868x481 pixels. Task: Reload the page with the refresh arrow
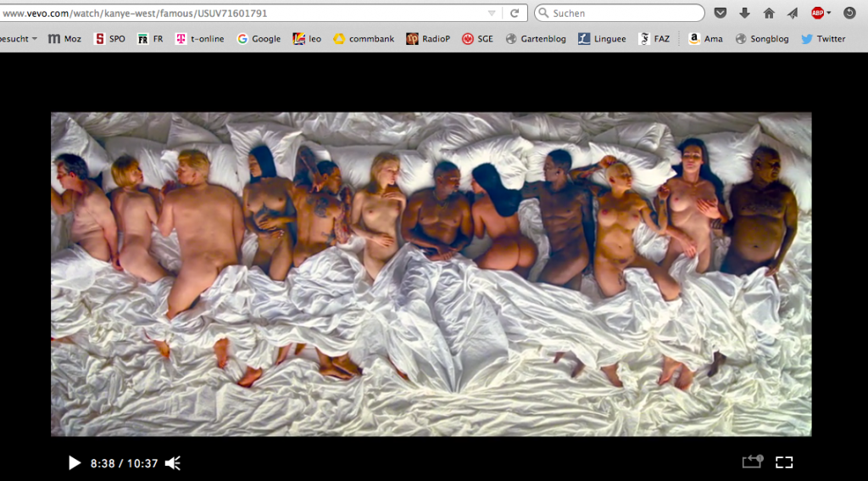[x=515, y=14]
